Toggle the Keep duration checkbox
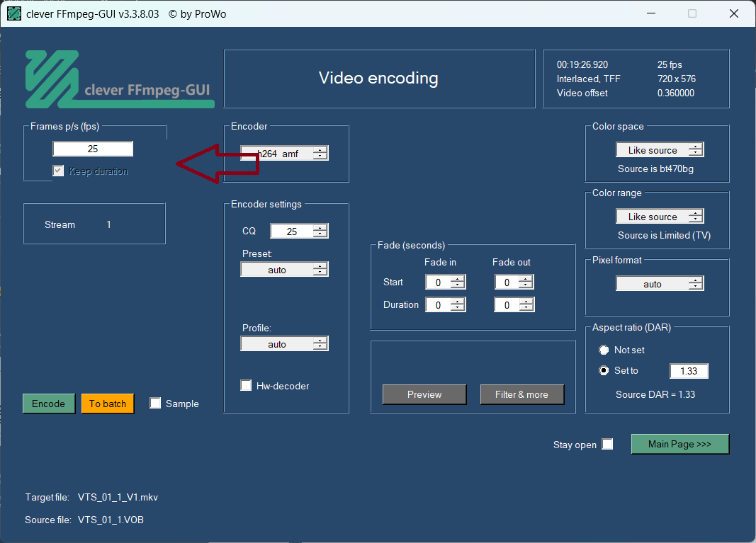 coord(58,171)
